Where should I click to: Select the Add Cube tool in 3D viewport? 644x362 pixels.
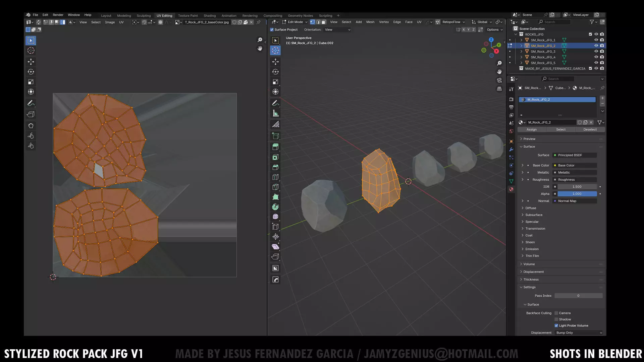point(275,136)
